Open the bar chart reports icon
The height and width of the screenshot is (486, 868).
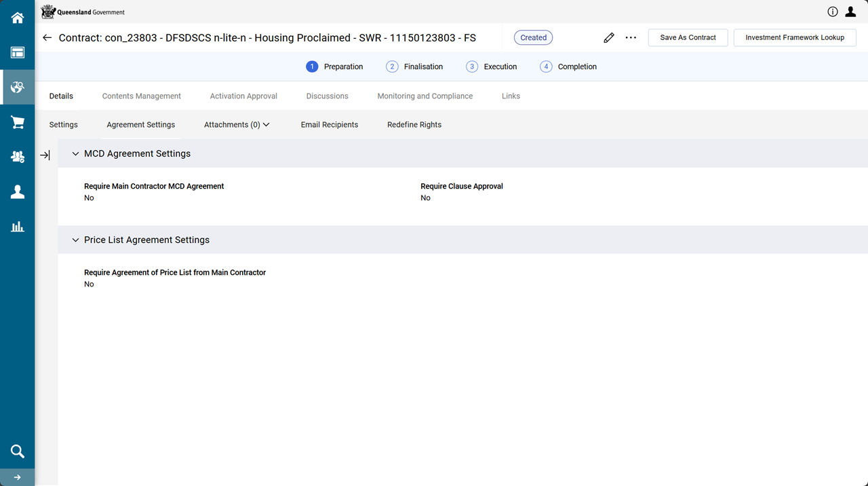17,227
